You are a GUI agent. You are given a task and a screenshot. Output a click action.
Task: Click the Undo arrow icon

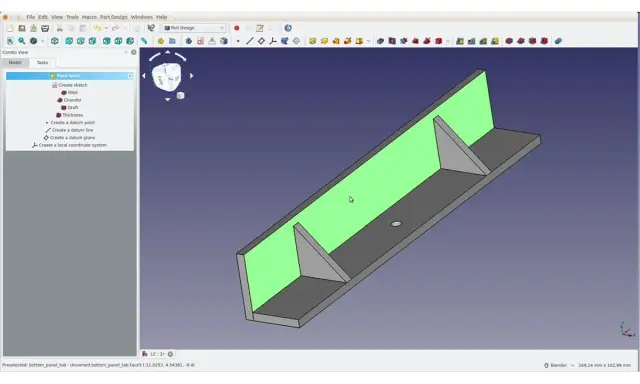point(97,28)
